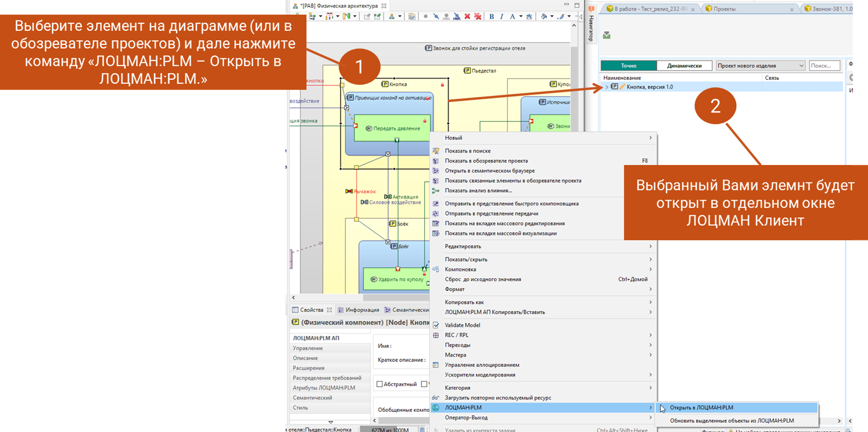Click the fill color paint bucket icon

pyautogui.click(x=544, y=17)
